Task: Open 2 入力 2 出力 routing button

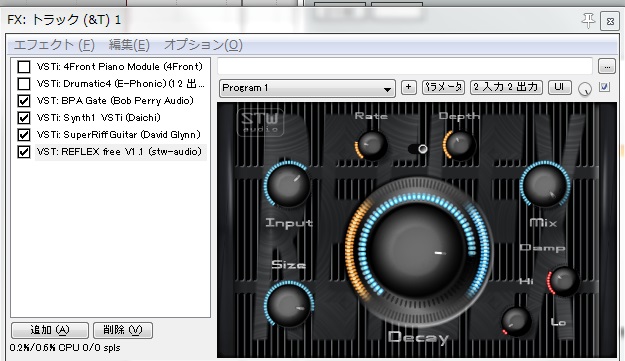Action: [x=506, y=87]
